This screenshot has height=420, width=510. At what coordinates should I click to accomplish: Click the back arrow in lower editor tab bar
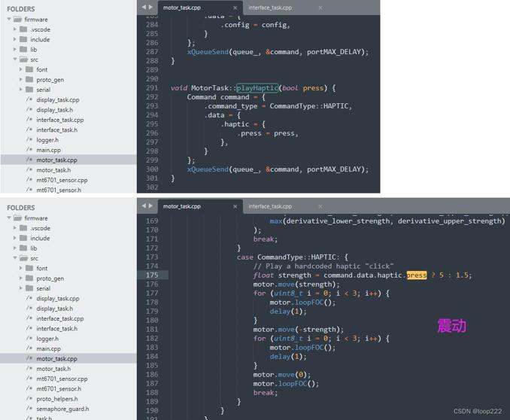pyautogui.click(x=144, y=205)
